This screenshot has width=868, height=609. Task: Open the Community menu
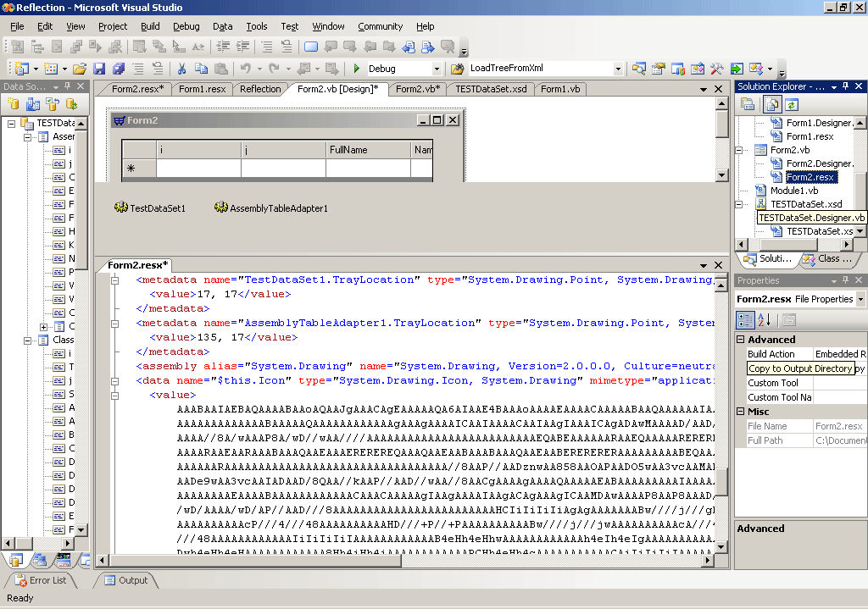click(380, 26)
